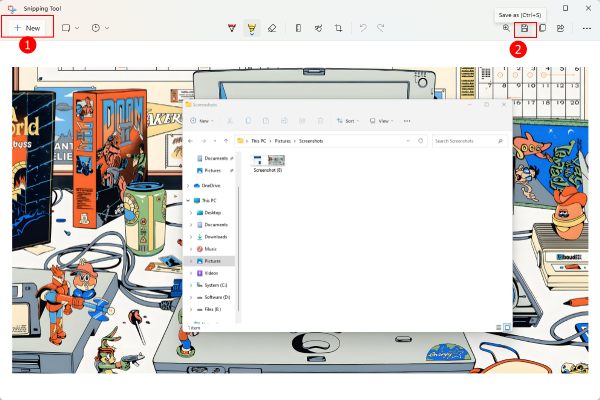Open address bar history dropdown in Explorer
This screenshot has width=600, height=400.
point(408,141)
